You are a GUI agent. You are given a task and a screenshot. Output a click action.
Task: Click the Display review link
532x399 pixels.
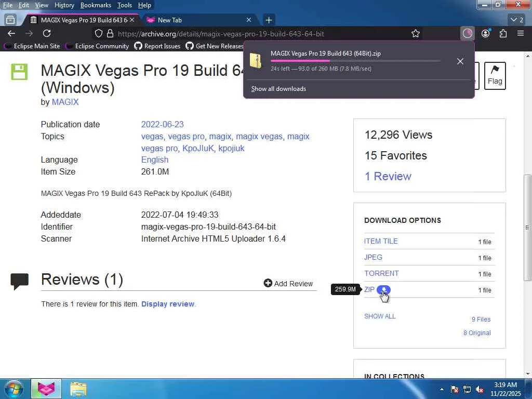click(x=168, y=304)
